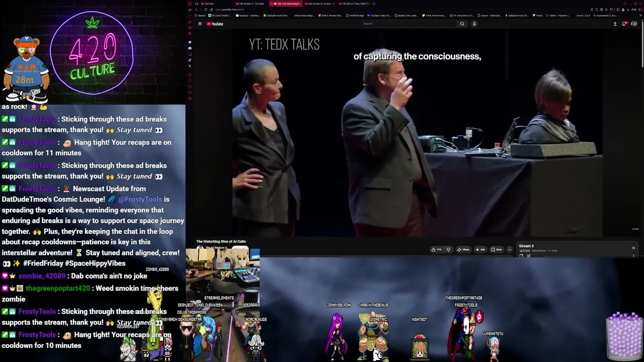Open the 'SAMMI Bridge' bookmark

tap(355, 16)
